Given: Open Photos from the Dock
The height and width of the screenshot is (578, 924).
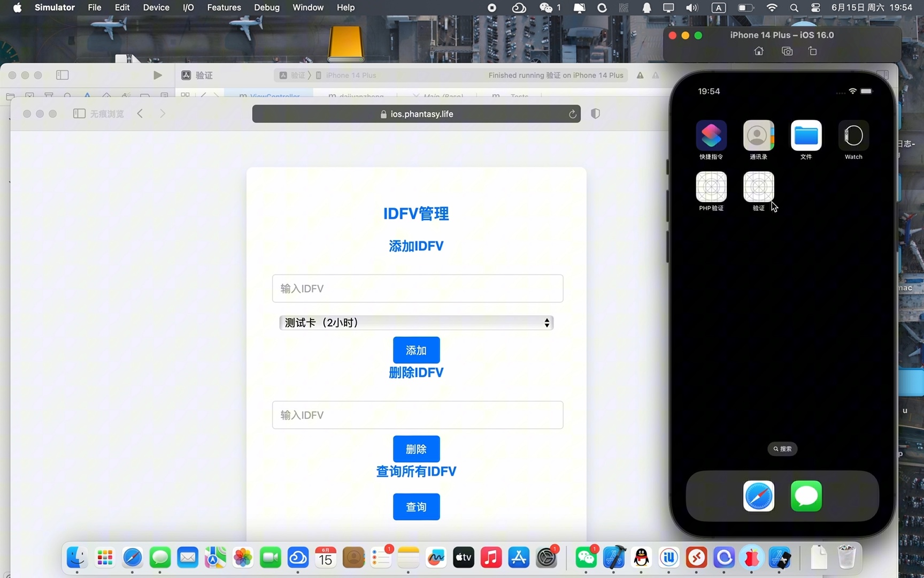Looking at the screenshot, I should 243,558.
